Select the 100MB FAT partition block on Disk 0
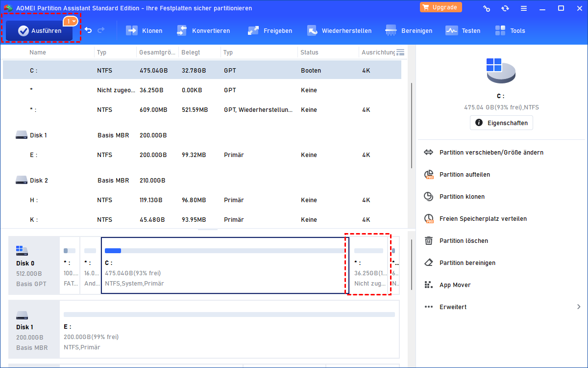Viewport: 588px width, 368px height. click(x=71, y=265)
